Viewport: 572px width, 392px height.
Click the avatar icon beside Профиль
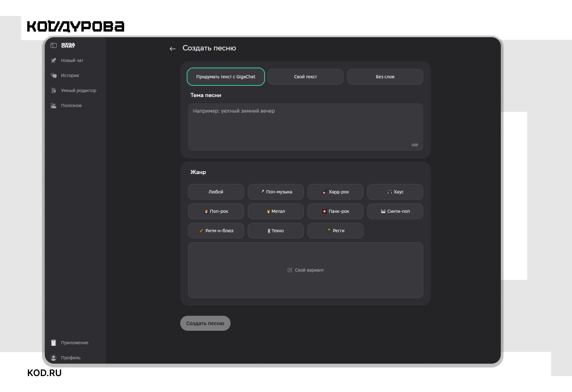point(54,358)
